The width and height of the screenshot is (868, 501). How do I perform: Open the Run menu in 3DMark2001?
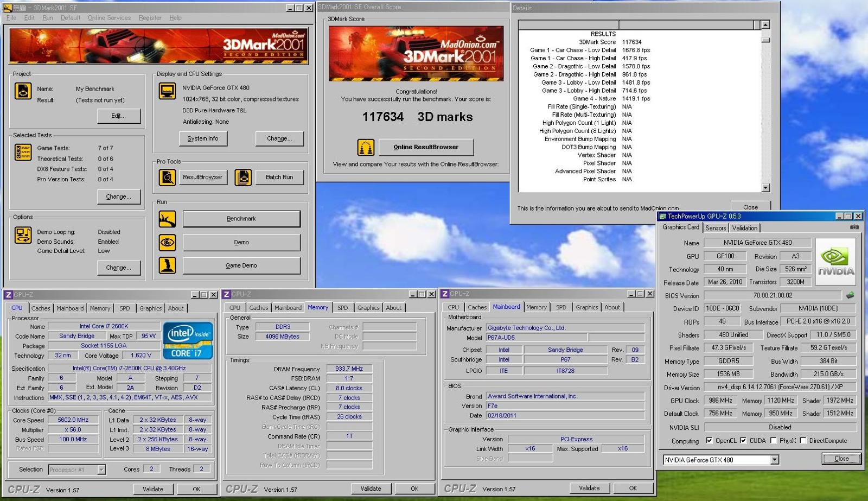point(48,18)
